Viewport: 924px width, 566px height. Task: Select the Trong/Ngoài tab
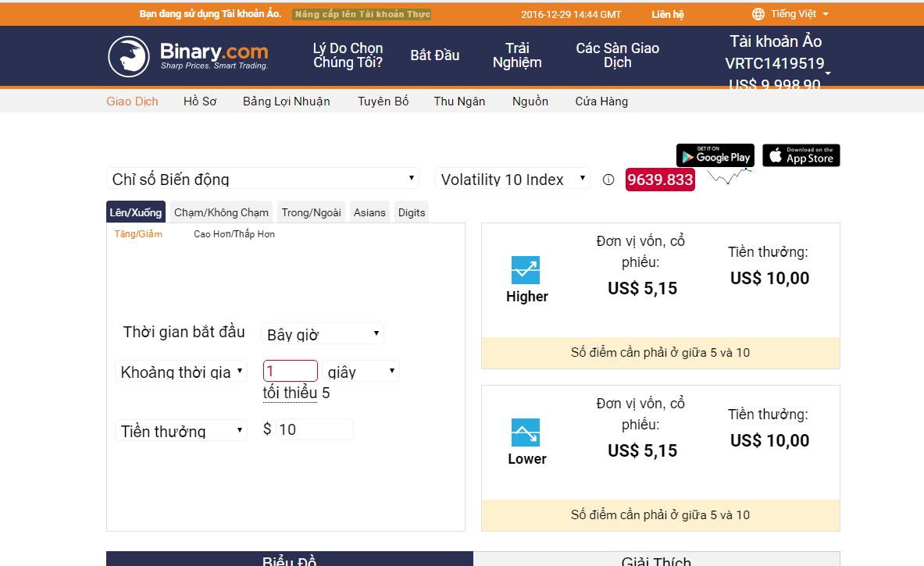click(311, 212)
